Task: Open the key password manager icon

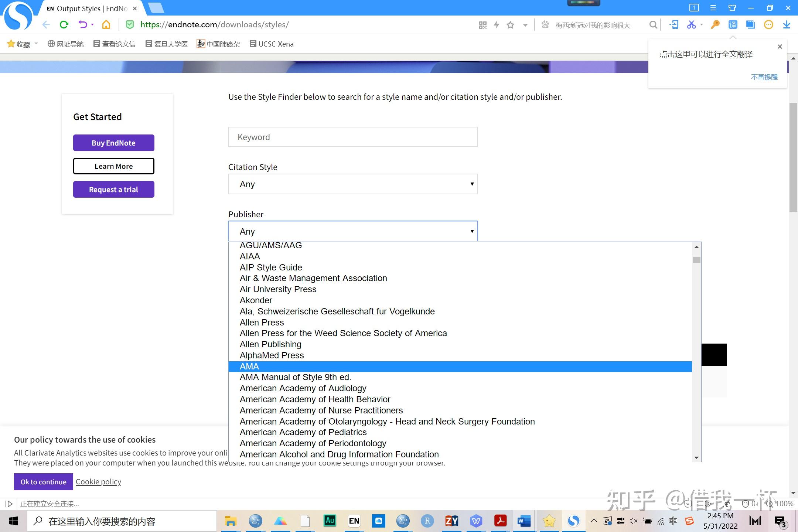Action: (x=715, y=25)
